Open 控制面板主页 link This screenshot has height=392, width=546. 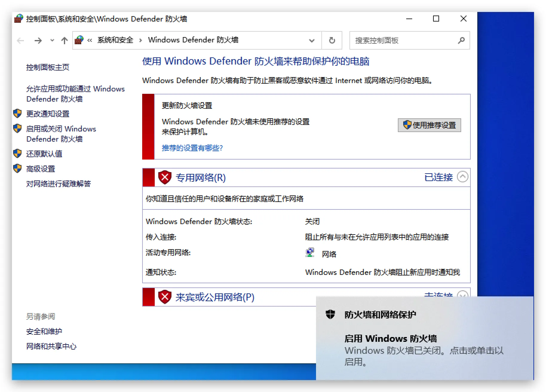[48, 67]
